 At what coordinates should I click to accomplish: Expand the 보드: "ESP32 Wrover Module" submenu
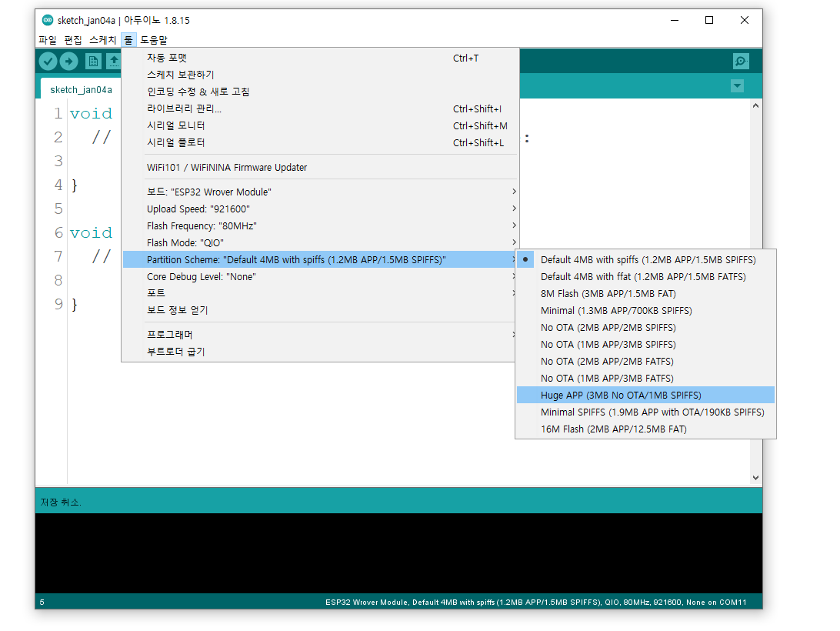tap(320, 192)
